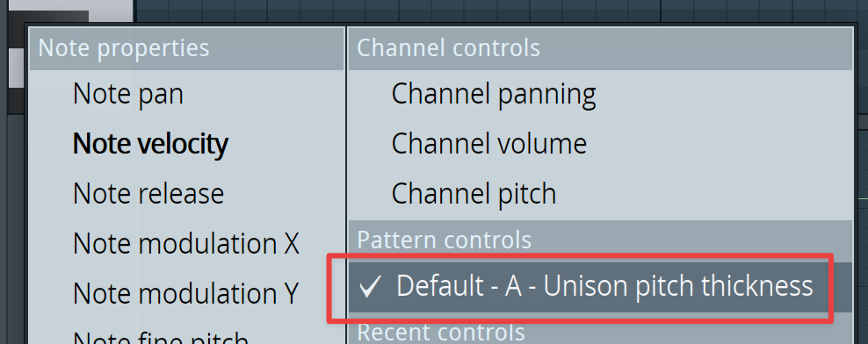Click the divider between the menu columns
The image size is (868, 344).
click(346, 183)
